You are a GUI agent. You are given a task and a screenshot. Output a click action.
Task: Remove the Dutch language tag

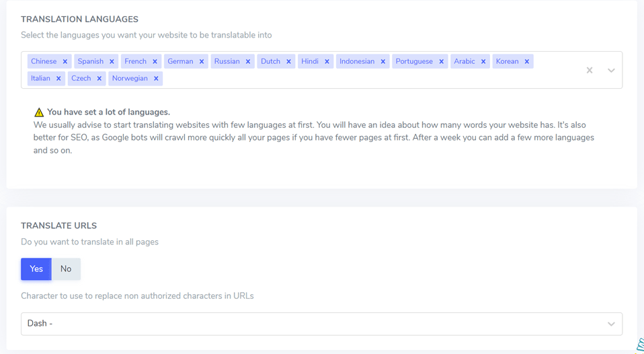tap(289, 62)
